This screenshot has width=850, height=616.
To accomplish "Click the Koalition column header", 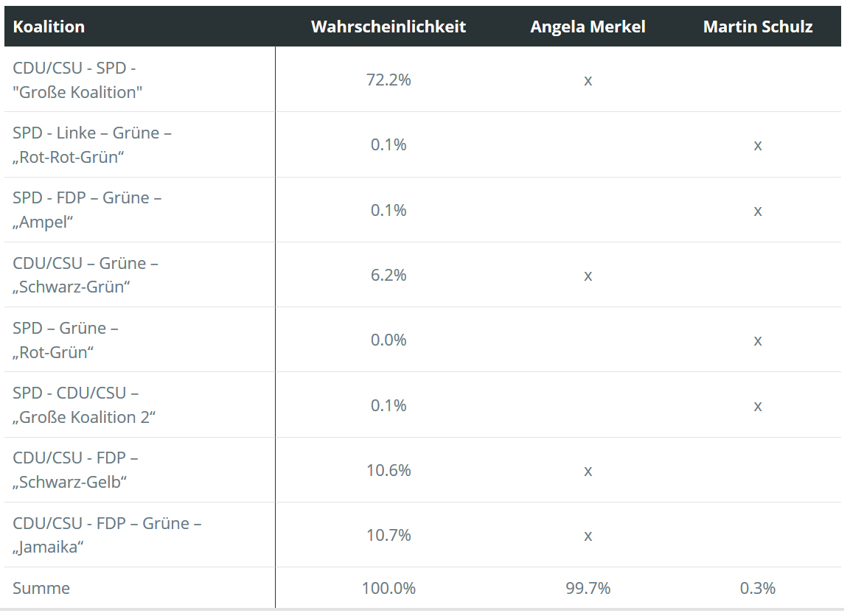I will (49, 27).
